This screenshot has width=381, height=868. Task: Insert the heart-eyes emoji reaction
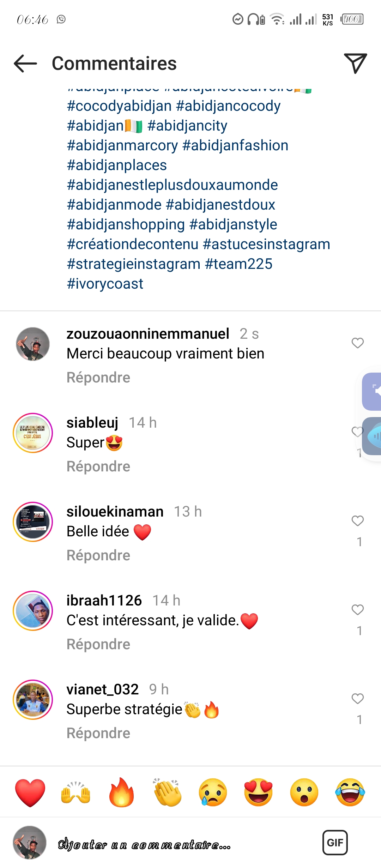pyautogui.click(x=259, y=792)
